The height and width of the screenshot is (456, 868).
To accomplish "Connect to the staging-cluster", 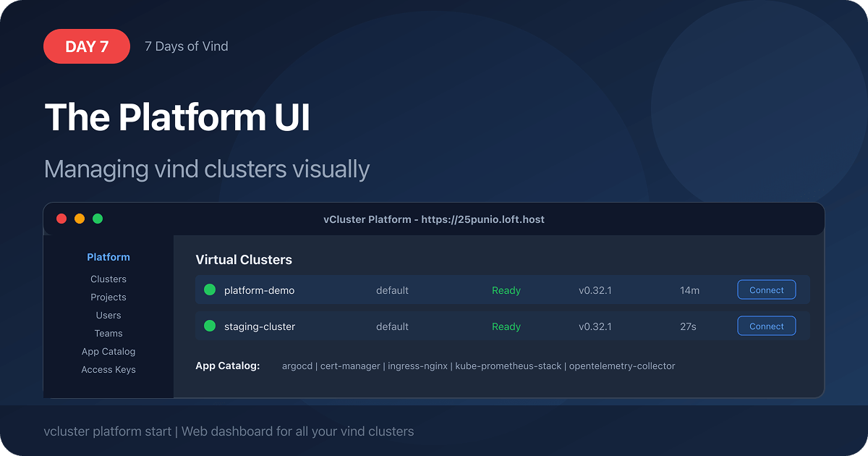I will click(767, 326).
